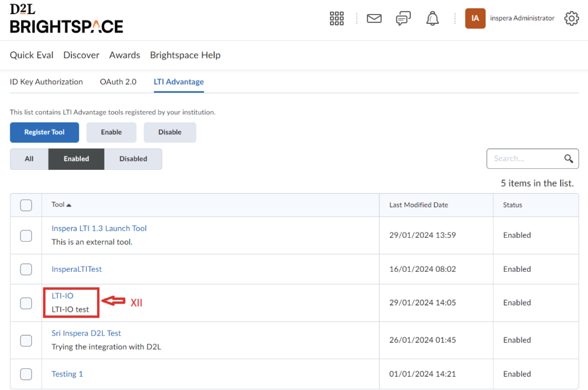
Task: Open the update alerts bell icon
Action: (432, 18)
